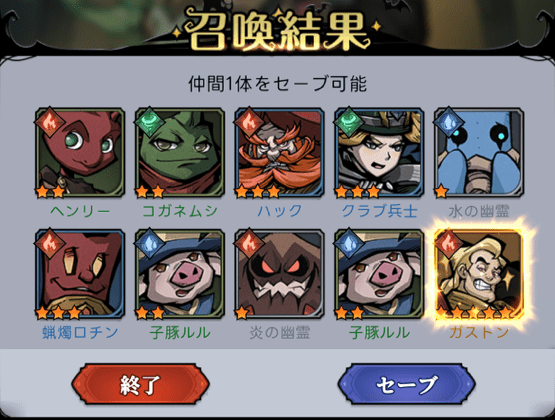The image size is (555, 420).
Task: Select the first 子豚ルル pig portrait
Action: coord(180,274)
